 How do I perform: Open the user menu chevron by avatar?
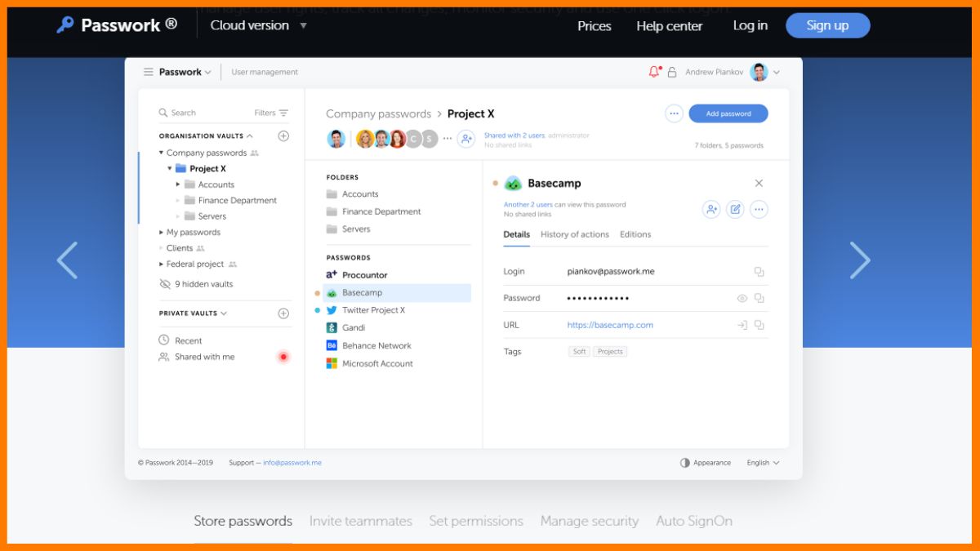tap(777, 73)
